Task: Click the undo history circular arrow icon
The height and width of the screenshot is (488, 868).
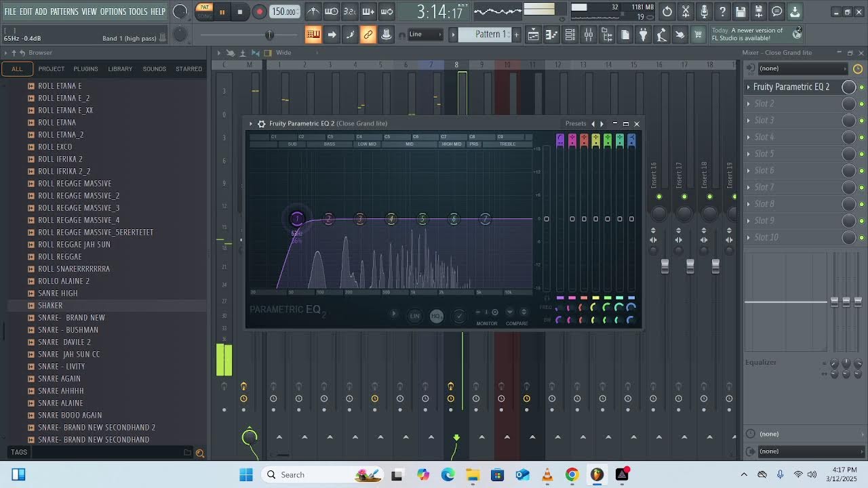Action: point(667,12)
